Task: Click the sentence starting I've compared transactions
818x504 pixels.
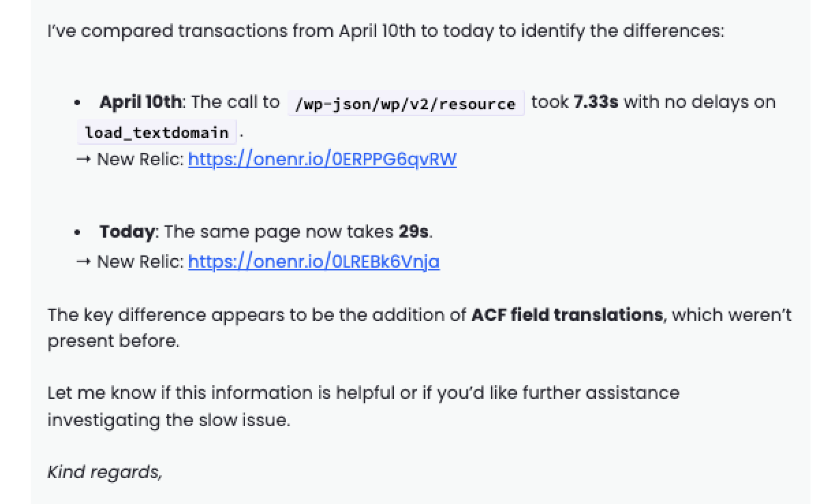Action: 386,31
